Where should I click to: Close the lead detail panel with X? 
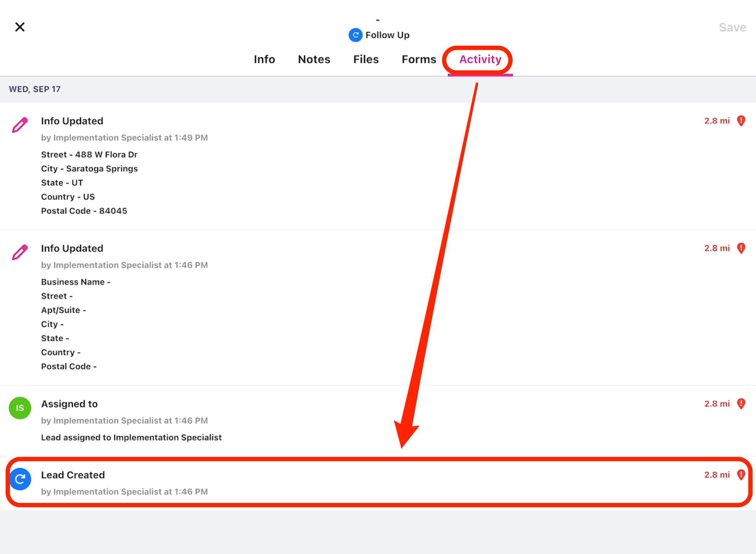(x=20, y=27)
